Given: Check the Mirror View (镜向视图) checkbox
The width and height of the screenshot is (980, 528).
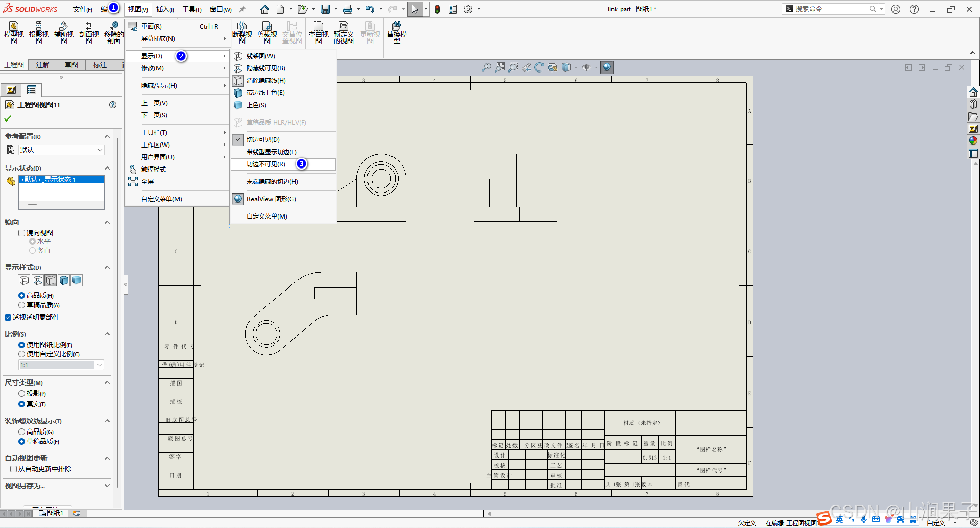Looking at the screenshot, I should click(x=22, y=233).
